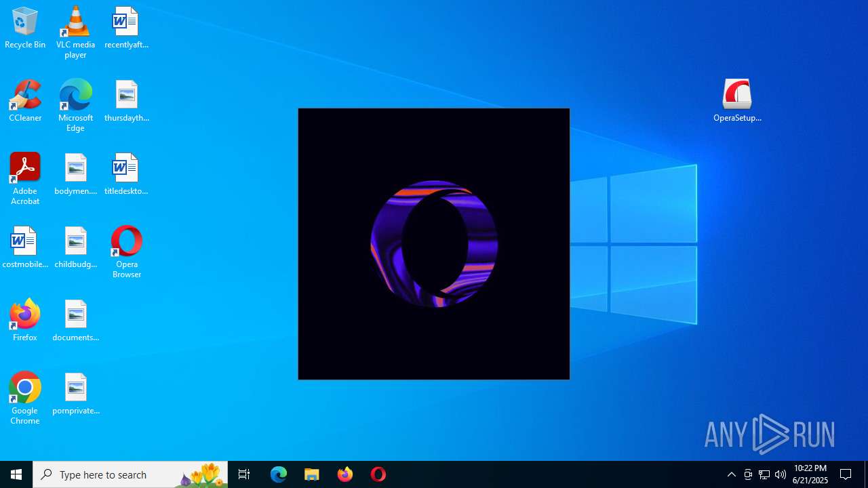The height and width of the screenshot is (488, 868).
Task: Click the Opera icon in the taskbar
Action: click(x=378, y=474)
